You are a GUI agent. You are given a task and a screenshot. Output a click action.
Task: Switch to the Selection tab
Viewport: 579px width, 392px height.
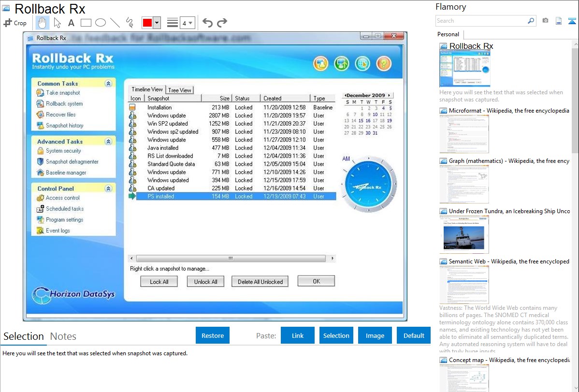click(24, 336)
